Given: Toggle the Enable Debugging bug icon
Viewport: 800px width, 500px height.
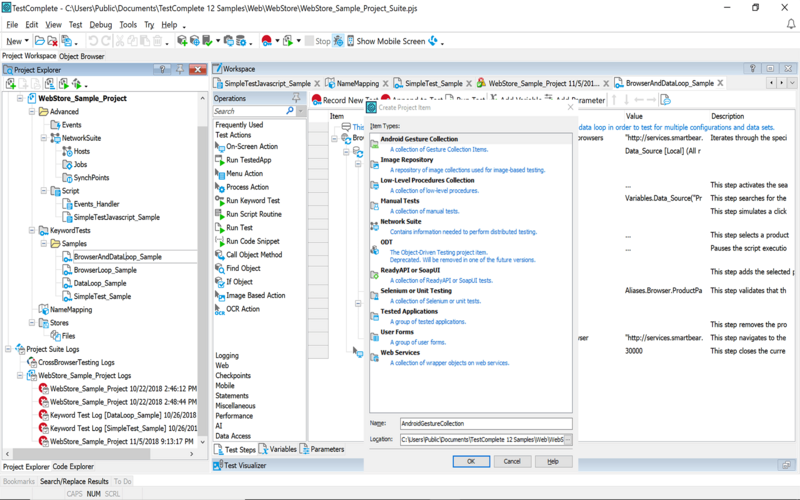Looking at the screenshot, I should pos(338,41).
